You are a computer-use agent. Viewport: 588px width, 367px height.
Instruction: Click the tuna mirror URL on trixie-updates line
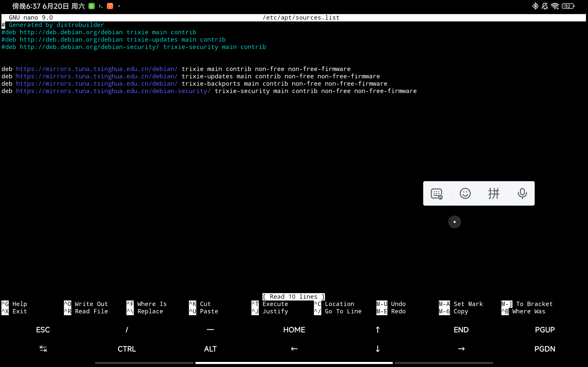pyautogui.click(x=97, y=76)
